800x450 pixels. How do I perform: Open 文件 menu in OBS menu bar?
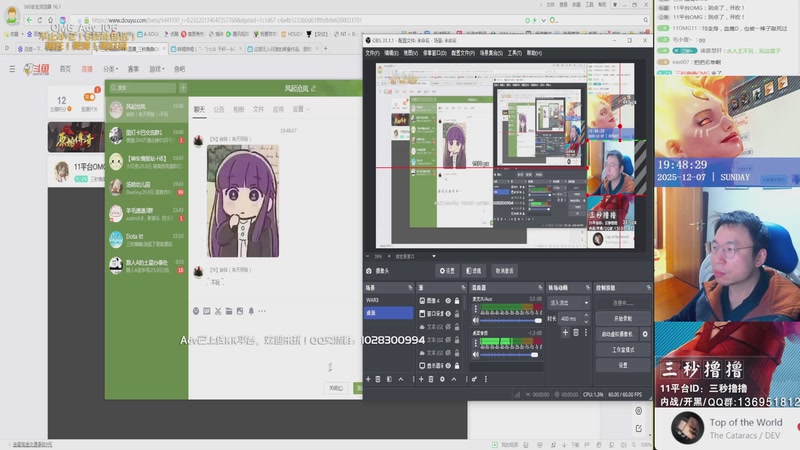click(x=372, y=53)
